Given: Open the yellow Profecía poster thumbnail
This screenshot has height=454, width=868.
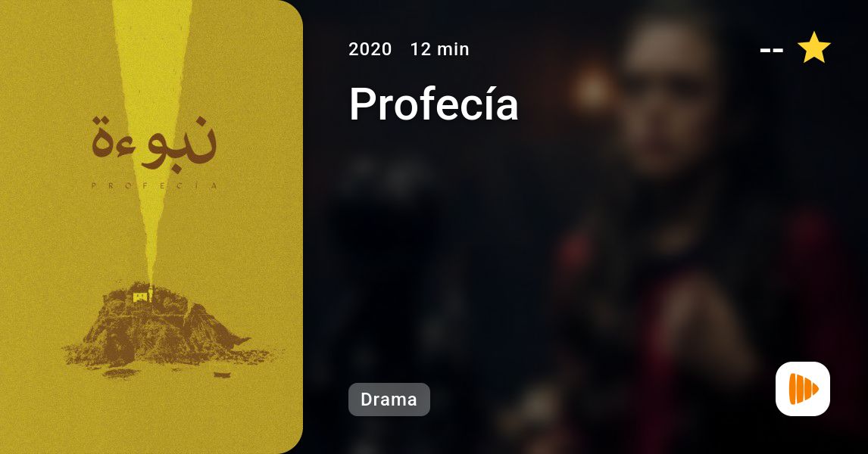Looking at the screenshot, I should [x=151, y=227].
